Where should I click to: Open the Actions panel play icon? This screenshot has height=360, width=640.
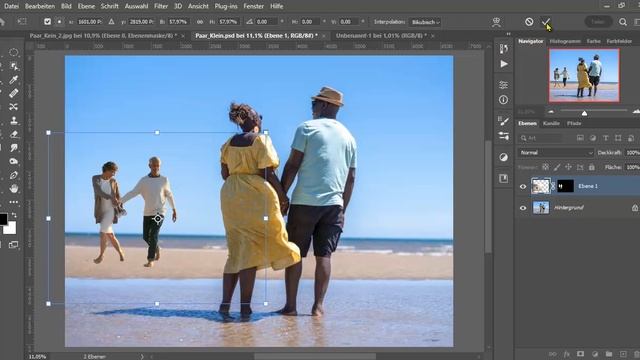coord(504,64)
